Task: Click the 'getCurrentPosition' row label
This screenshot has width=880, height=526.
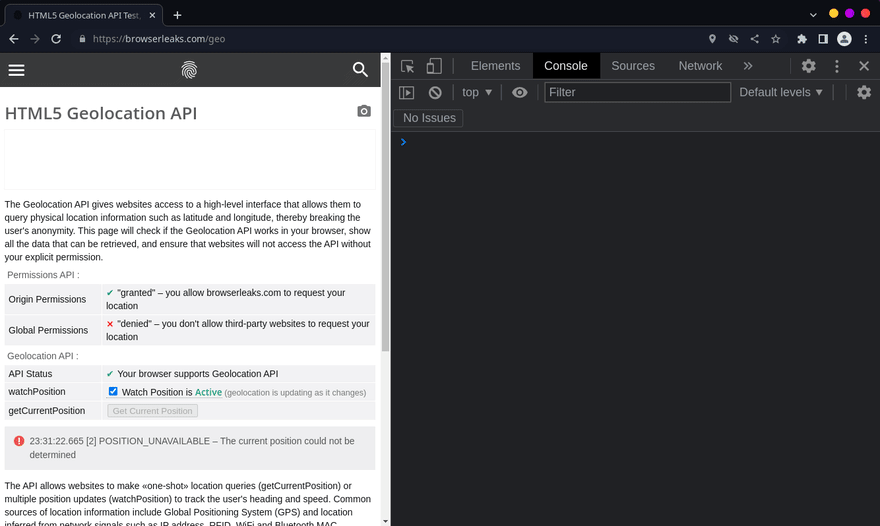Action: tap(47, 411)
